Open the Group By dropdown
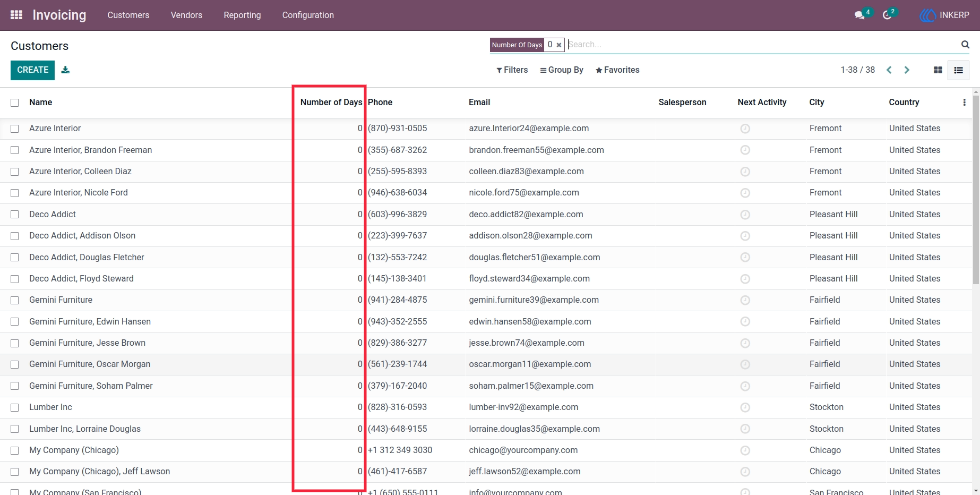The width and height of the screenshot is (980, 495). pyautogui.click(x=562, y=70)
